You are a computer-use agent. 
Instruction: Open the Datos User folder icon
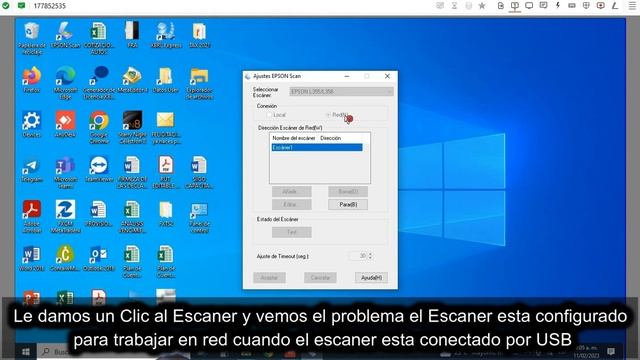tap(166, 80)
